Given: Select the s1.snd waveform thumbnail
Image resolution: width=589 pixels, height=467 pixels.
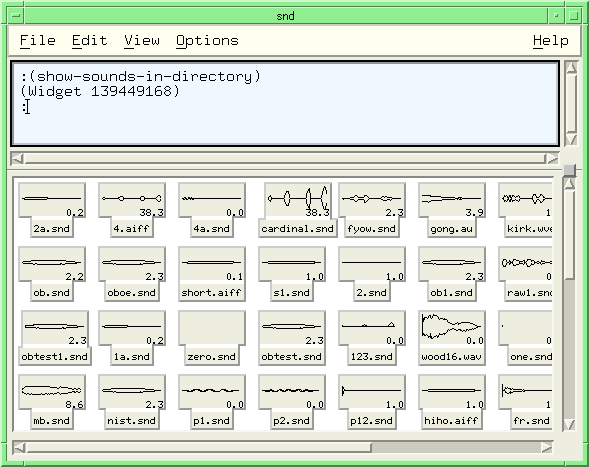Looking at the screenshot, I should click(x=292, y=264).
